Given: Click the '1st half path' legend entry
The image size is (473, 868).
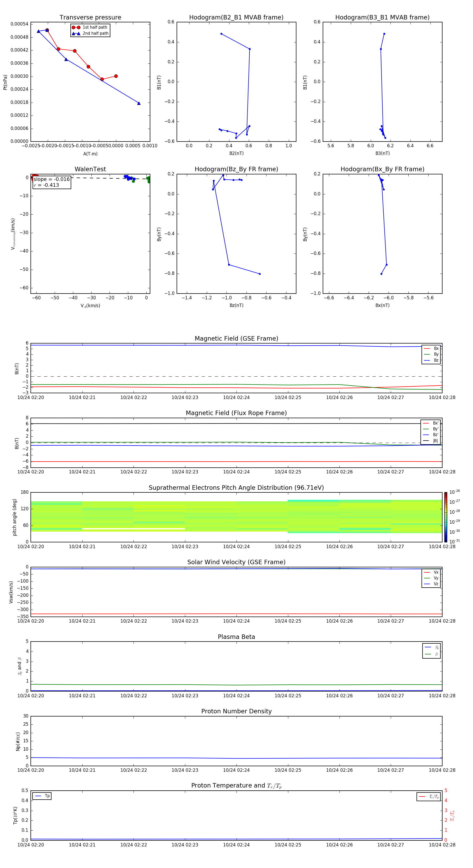Looking at the screenshot, I should [90, 27].
